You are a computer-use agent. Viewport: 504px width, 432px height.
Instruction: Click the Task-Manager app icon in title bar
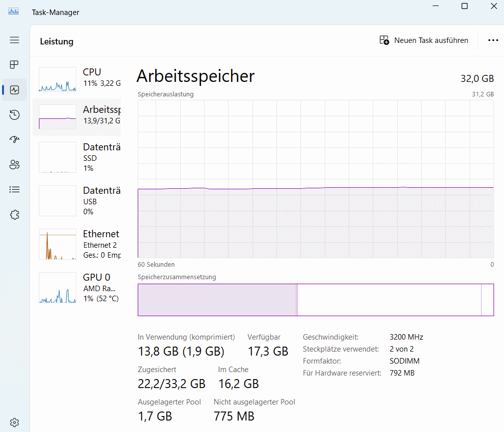[13, 12]
